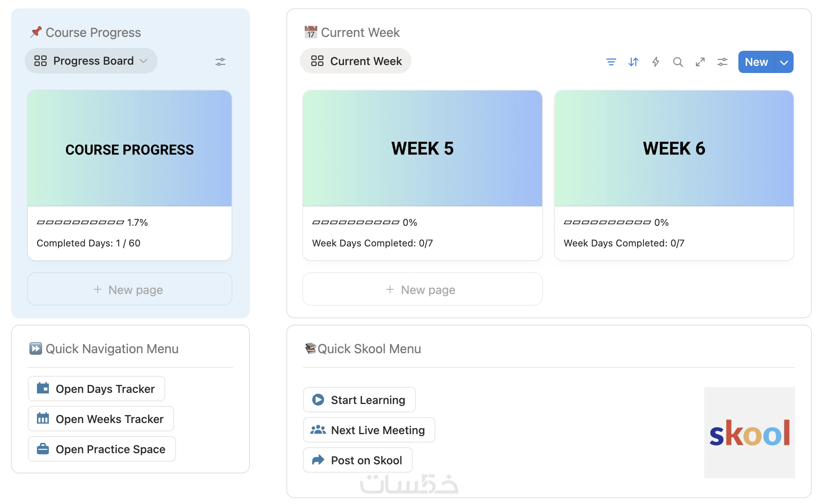Click the search magnifier icon
The image size is (819, 504).
pos(678,62)
